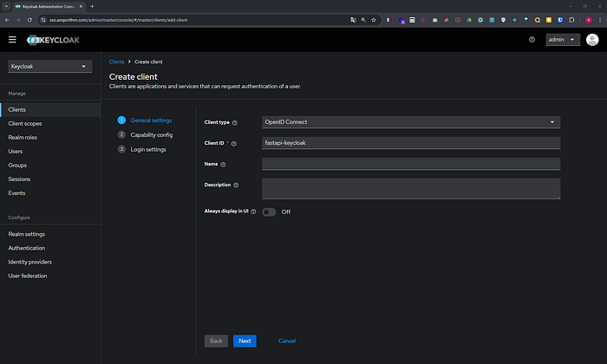Click the translate page icon
This screenshot has width=607, height=364.
pos(353,20)
